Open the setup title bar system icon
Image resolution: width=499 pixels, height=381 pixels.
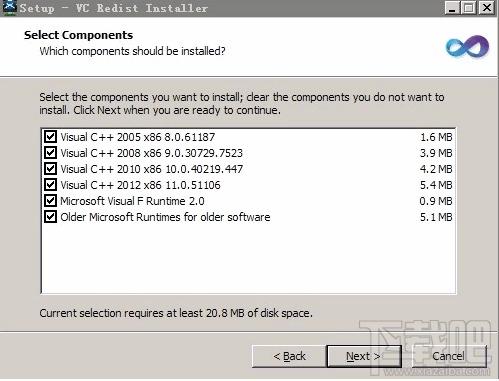[x=9, y=7]
